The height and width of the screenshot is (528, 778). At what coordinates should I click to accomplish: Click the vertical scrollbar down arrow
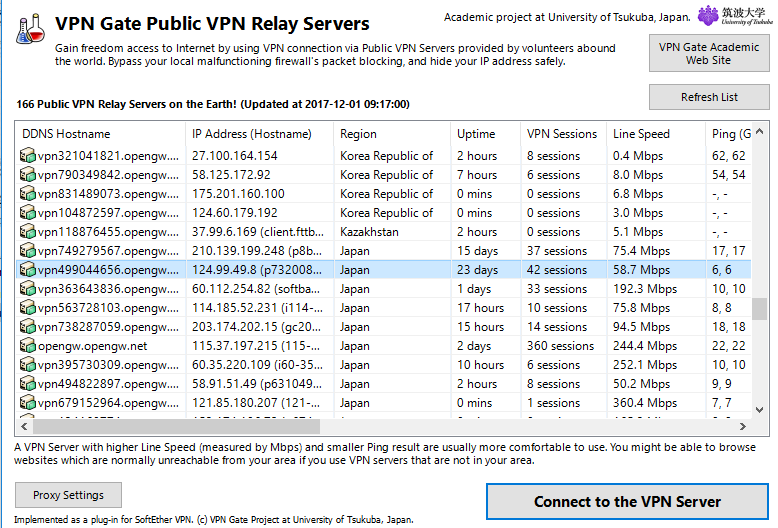(x=760, y=409)
